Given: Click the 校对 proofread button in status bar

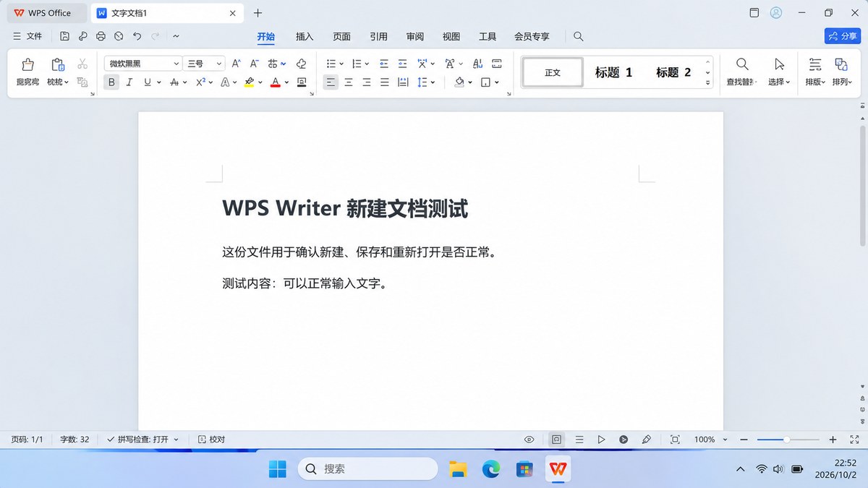Looking at the screenshot, I should coord(211,439).
